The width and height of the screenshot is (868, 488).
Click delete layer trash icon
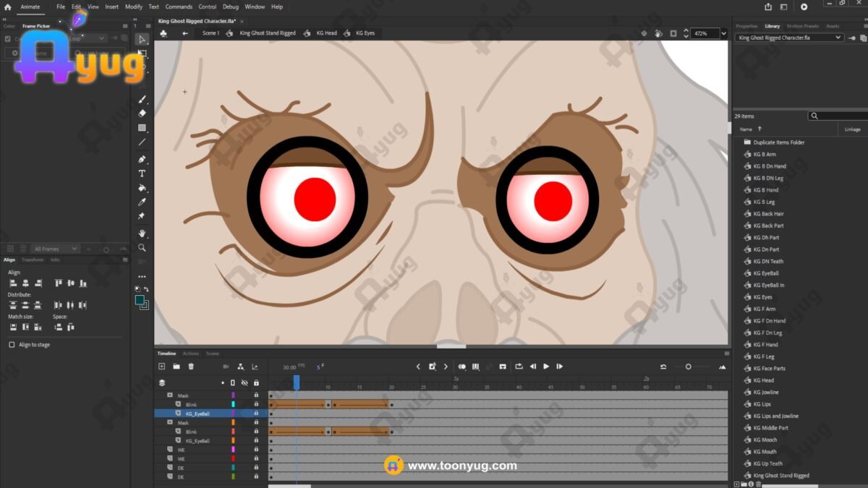(191, 367)
